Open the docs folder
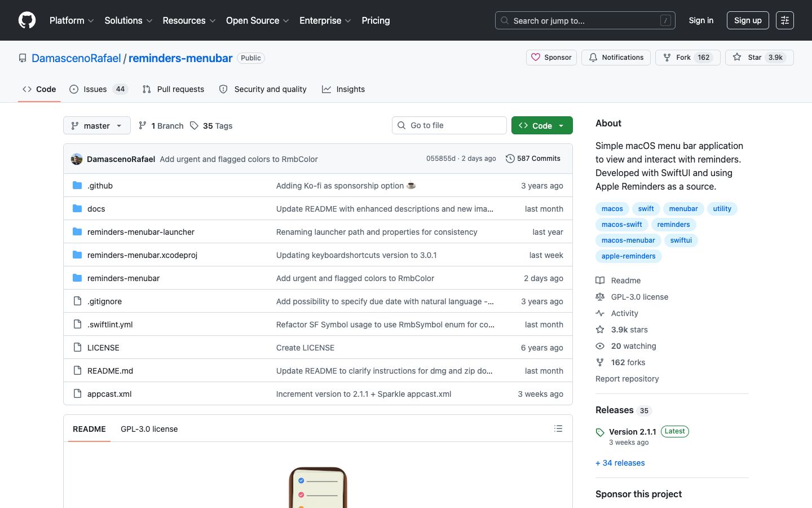The width and height of the screenshot is (812, 508). [x=96, y=209]
